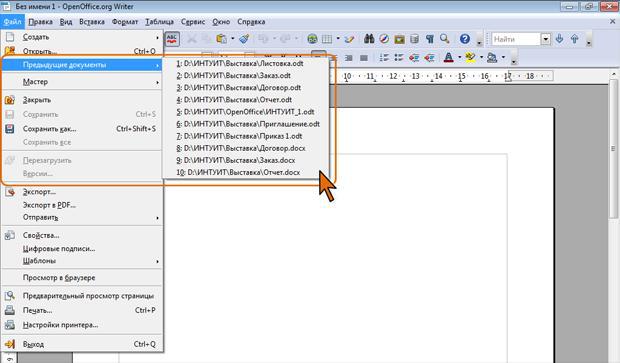Open the Paste options dropdown arrow
This screenshot has height=363, width=620.
(x=232, y=39)
